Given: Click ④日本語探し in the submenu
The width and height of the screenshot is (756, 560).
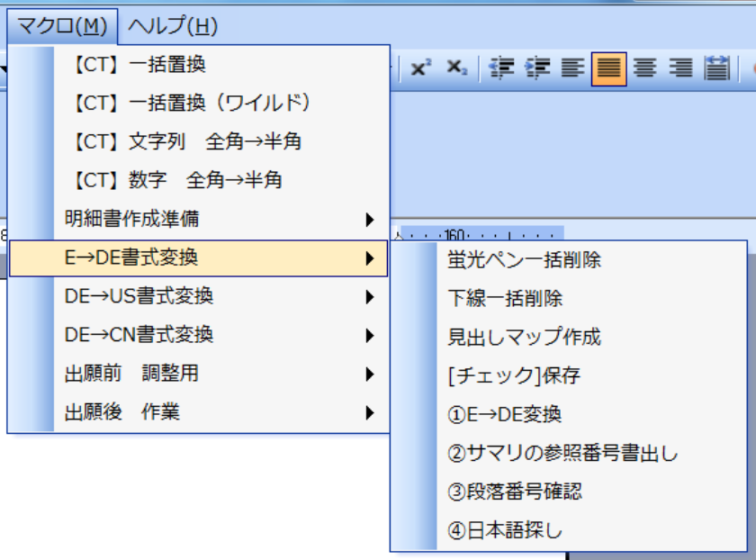Looking at the screenshot, I should click(x=505, y=530).
